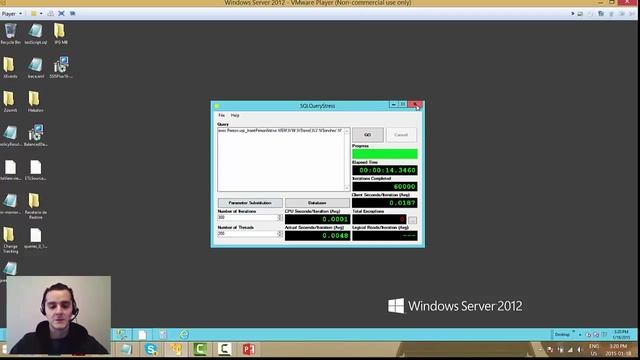Click the Iterations Completed value 60000
Image resolution: width=640 pixels, height=360 pixels.
click(x=385, y=187)
